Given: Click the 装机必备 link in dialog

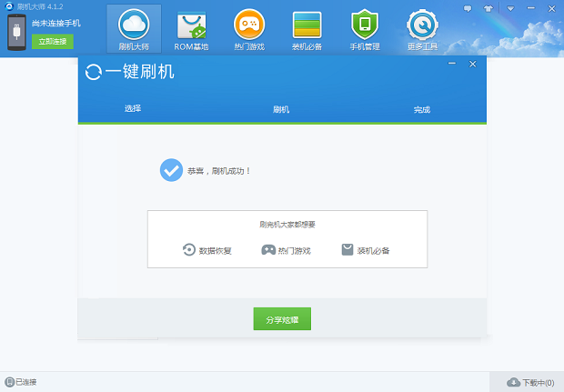Looking at the screenshot, I should coord(366,250).
